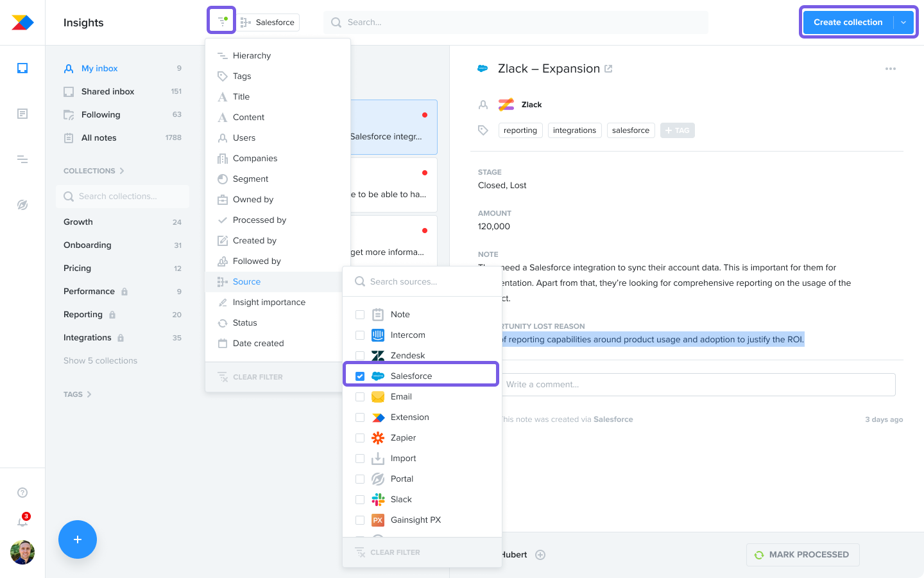Image resolution: width=924 pixels, height=578 pixels.
Task: Click the Gainsight PX logo icon
Action: click(x=378, y=520)
